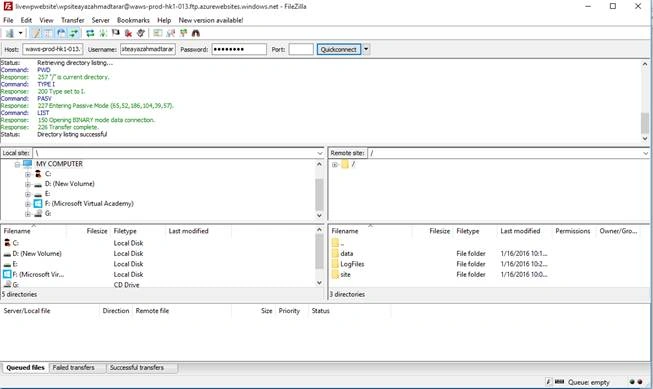Toggle the transfer queue display

[x=74, y=33]
